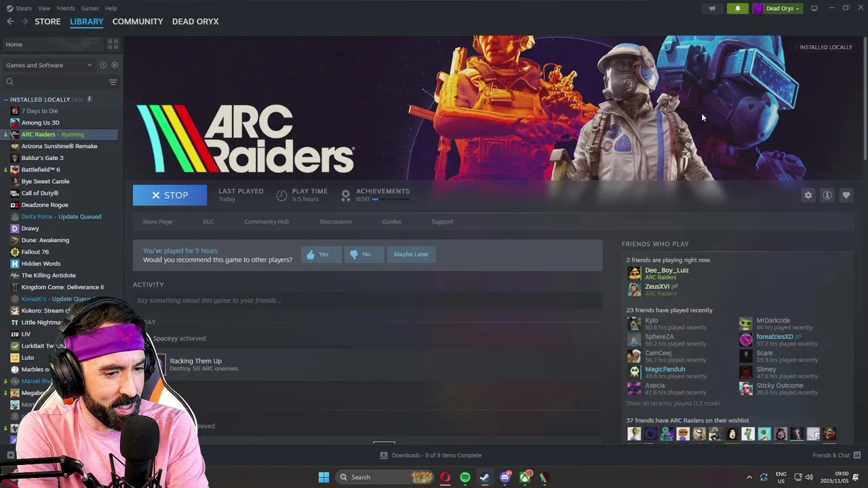Select Deadzone Rogue in library
This screenshot has width=868, height=488.
click(45, 205)
